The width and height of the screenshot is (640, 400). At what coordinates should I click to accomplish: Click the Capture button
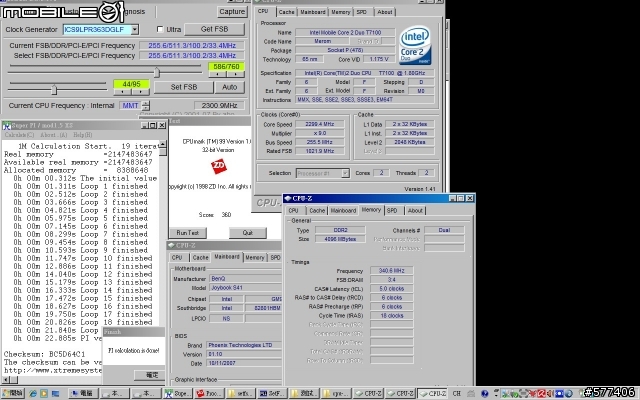232,11
